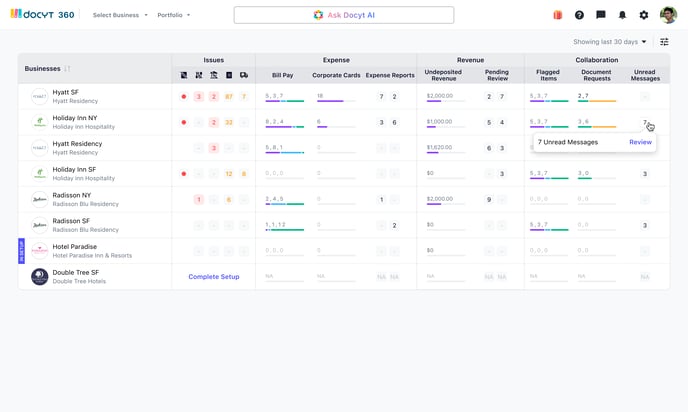
Task: Click the Flagged Items column header
Action: point(548,75)
